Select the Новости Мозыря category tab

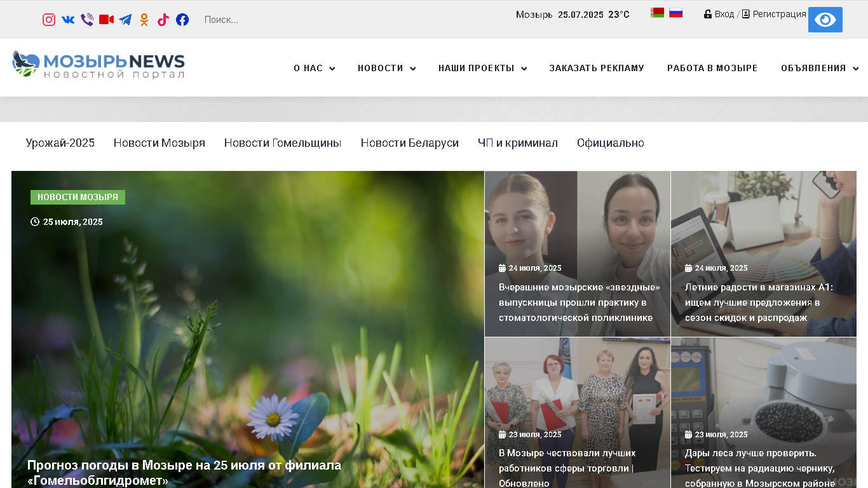pos(159,143)
